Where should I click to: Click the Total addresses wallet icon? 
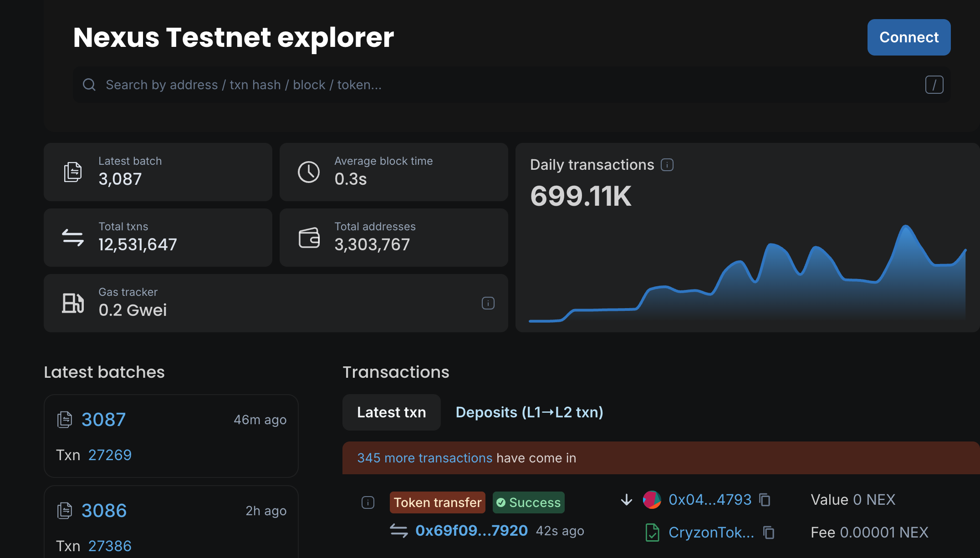click(x=309, y=238)
